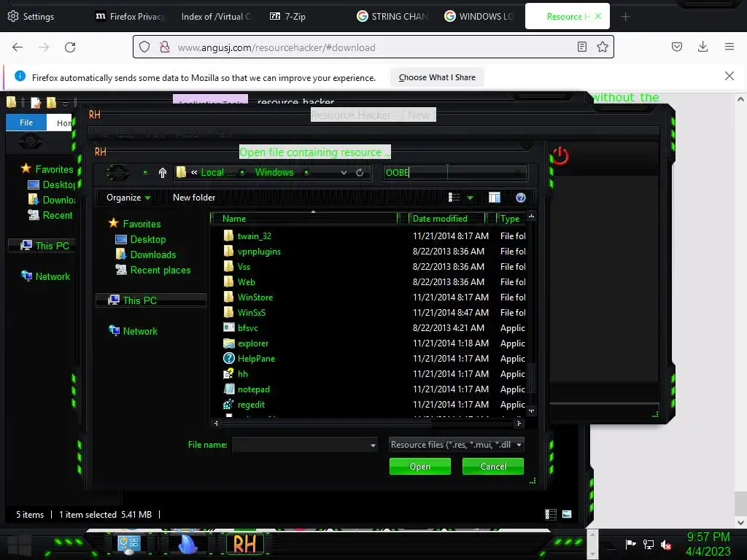
Task: Open the Resource files type dropdown
Action: (x=457, y=445)
